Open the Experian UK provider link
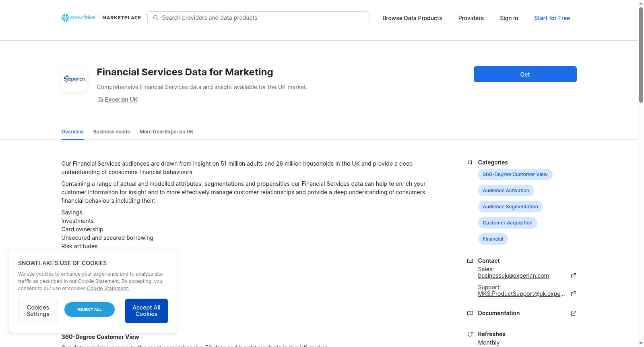This screenshot has height=347, width=644. [x=121, y=100]
